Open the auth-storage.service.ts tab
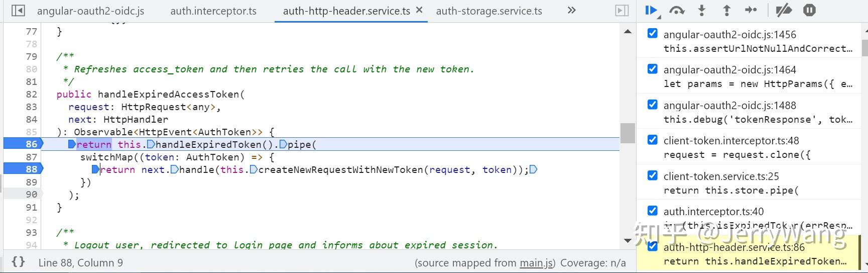 (x=489, y=11)
